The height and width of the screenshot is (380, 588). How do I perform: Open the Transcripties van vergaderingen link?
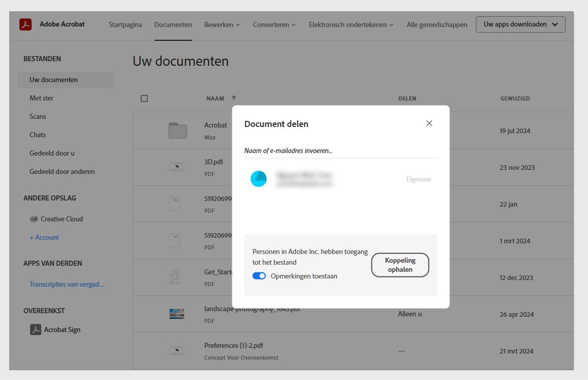point(66,285)
